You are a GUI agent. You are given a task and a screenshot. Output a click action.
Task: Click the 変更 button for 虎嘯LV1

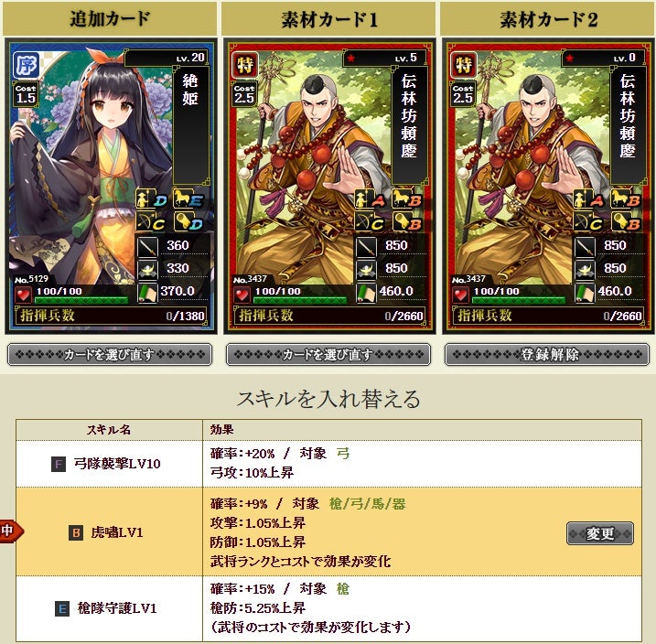click(600, 533)
